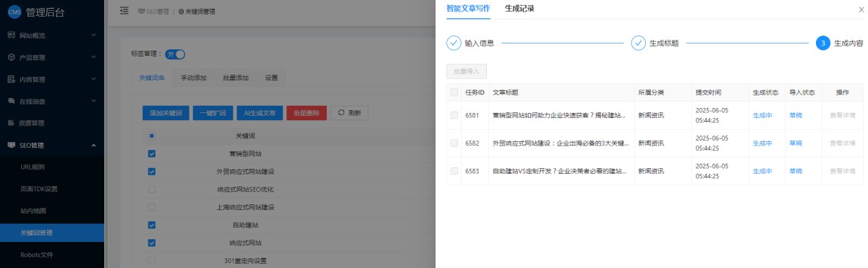Switch to the 手动添加 tab
The image size is (868, 268).
click(x=193, y=78)
